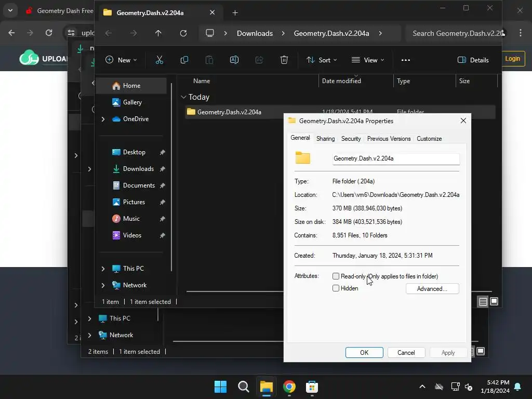Viewport: 532px width, 399px height.
Task: Open the See more ellipsis menu
Action: [x=405, y=60]
